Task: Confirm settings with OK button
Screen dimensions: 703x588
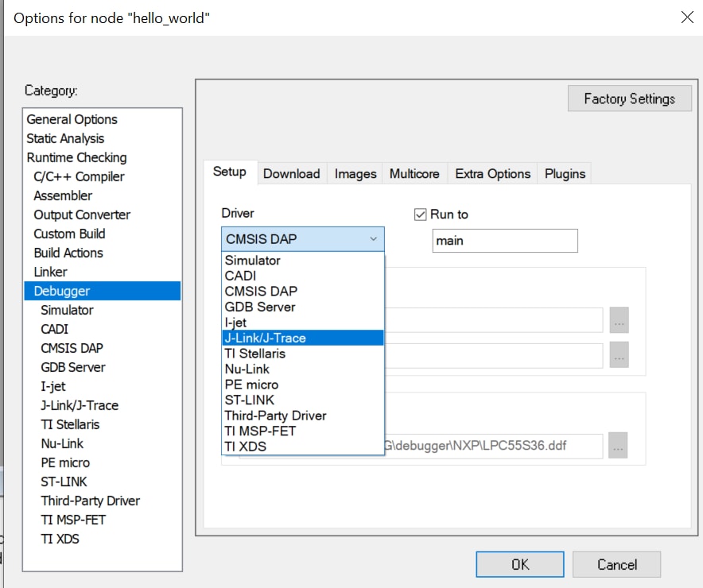Action: (519, 564)
